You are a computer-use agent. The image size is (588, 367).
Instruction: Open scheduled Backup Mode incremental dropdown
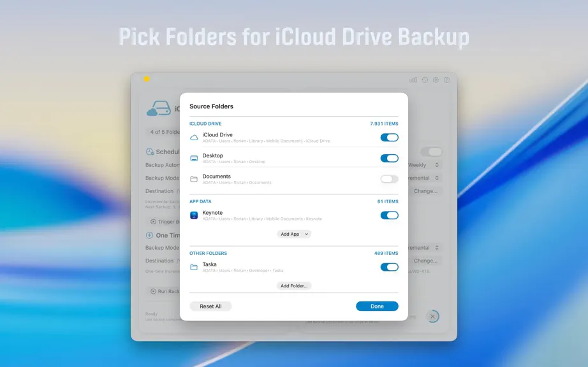[425, 178]
